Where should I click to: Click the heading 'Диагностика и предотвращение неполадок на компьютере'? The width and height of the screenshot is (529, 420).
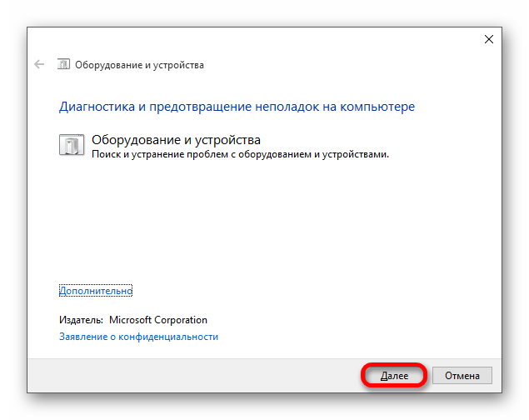tap(237, 107)
